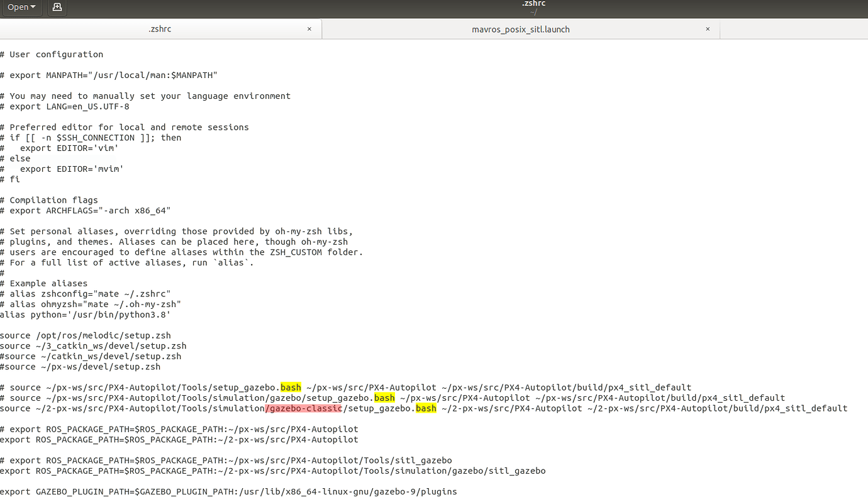
Task: Close the .zshrc tab
Action: point(309,29)
